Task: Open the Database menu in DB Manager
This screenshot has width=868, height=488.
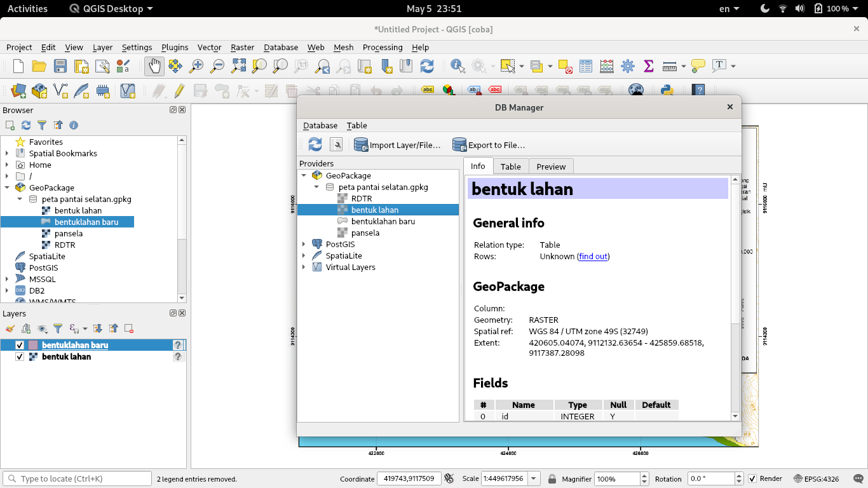Action: click(x=320, y=125)
